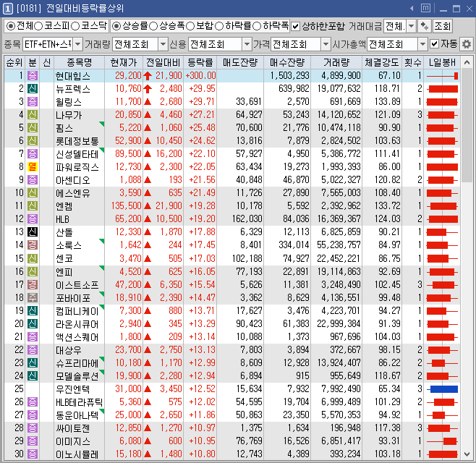Click the vertical scrollbar thumb
The image size is (476, 463).
467,125
